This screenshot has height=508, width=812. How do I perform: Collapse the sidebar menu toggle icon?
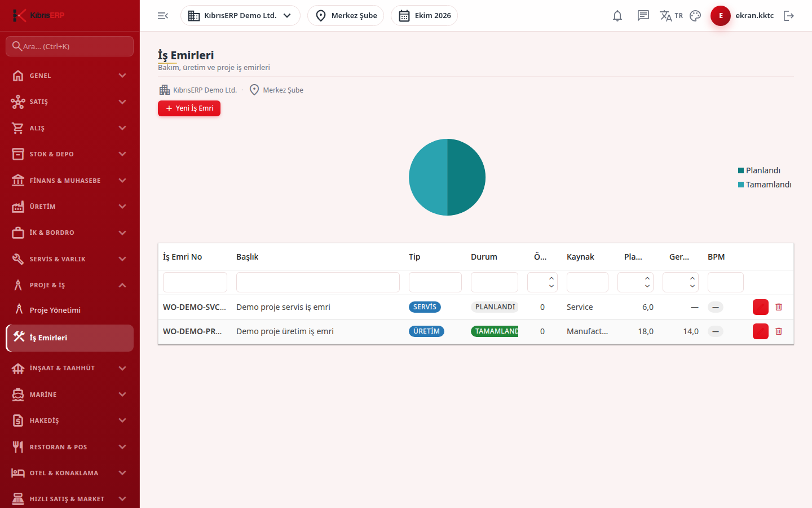(x=163, y=16)
